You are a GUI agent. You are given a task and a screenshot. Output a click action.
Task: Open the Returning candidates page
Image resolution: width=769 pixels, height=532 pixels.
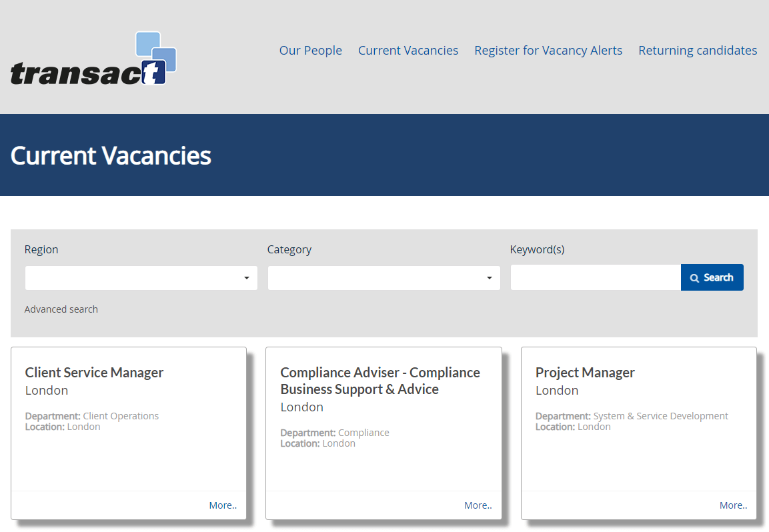[x=697, y=50]
